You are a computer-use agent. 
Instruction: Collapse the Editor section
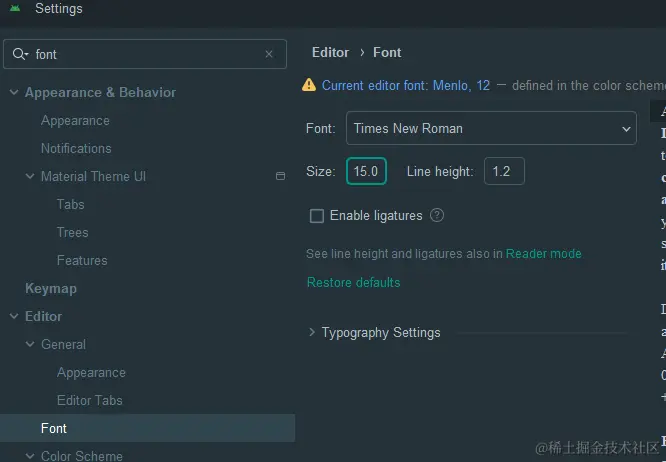point(14,316)
